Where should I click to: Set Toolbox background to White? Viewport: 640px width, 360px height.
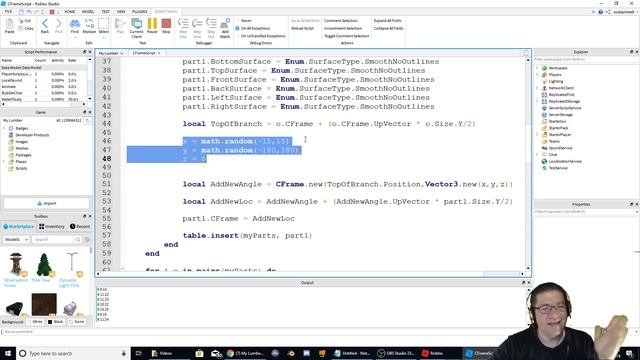35,322
